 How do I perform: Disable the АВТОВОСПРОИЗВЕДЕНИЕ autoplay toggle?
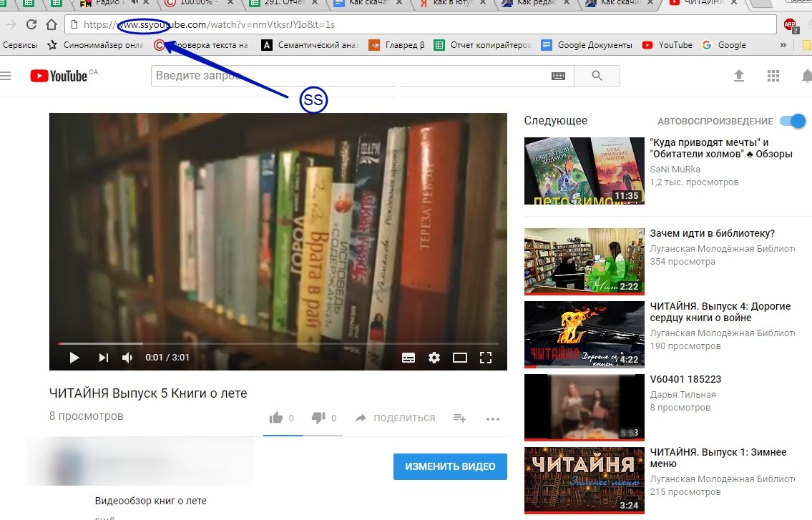[x=793, y=121]
